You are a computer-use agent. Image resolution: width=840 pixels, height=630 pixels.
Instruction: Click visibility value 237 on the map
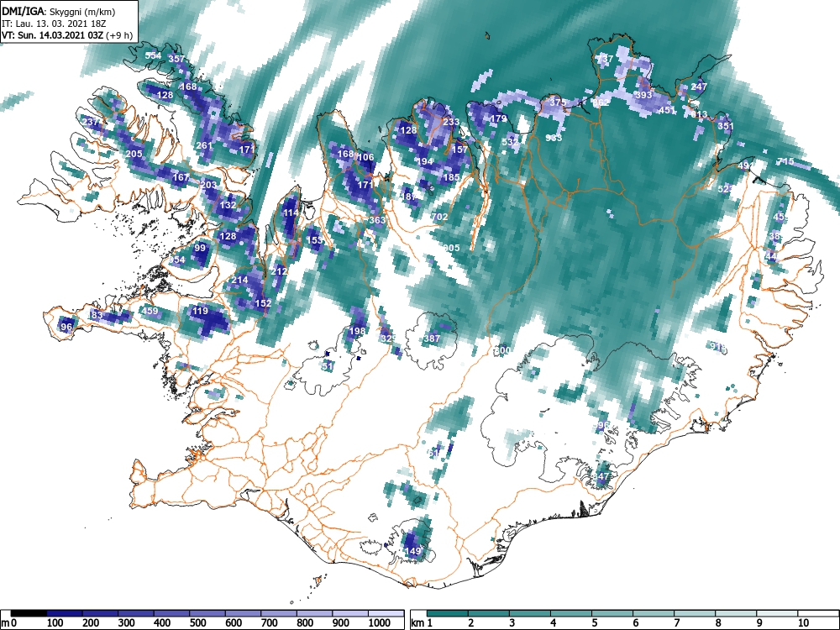[91, 122]
